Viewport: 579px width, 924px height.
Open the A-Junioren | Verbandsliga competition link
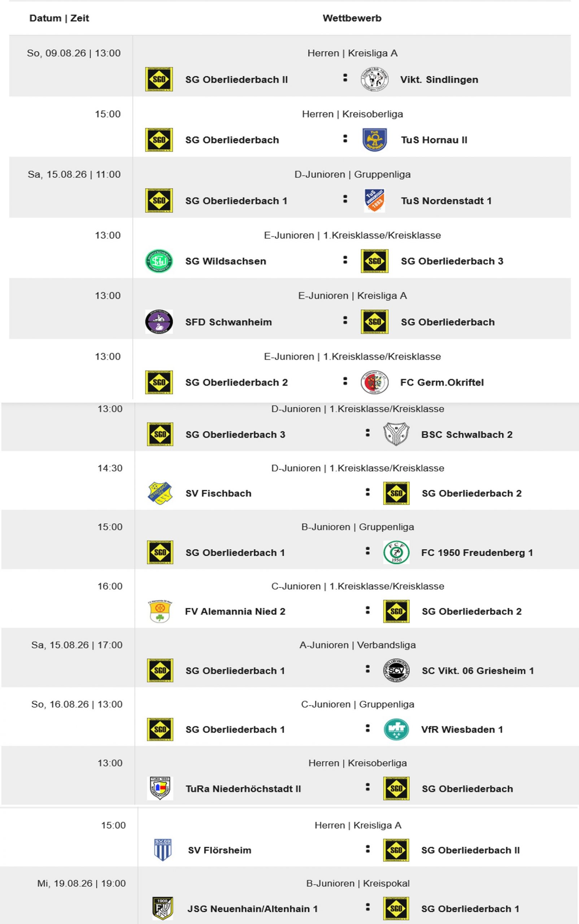coord(358,645)
